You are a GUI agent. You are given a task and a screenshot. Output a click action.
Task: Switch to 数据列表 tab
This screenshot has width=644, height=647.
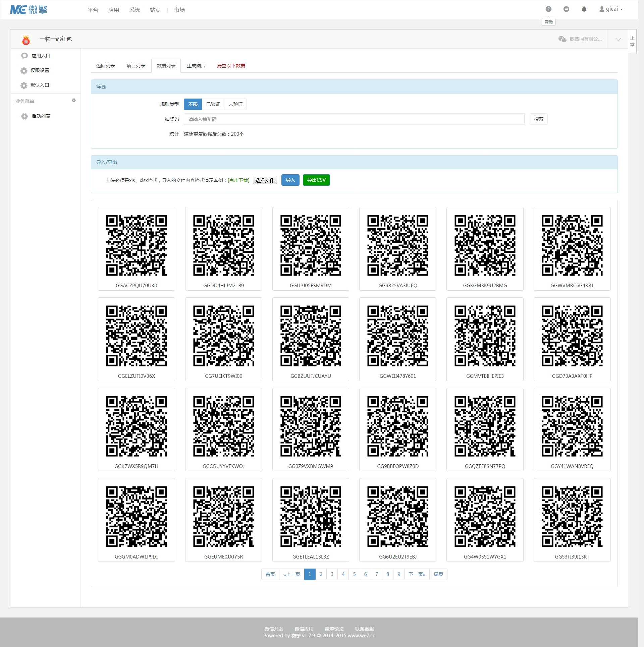click(x=166, y=66)
